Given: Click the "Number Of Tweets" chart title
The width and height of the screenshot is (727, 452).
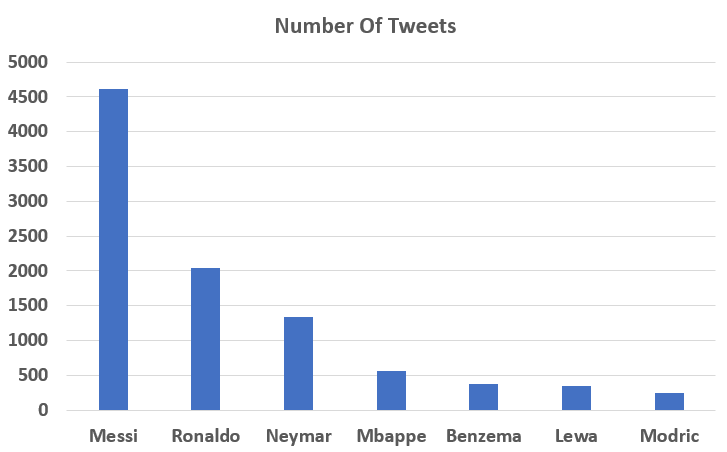Looking at the screenshot, I should click(365, 27).
